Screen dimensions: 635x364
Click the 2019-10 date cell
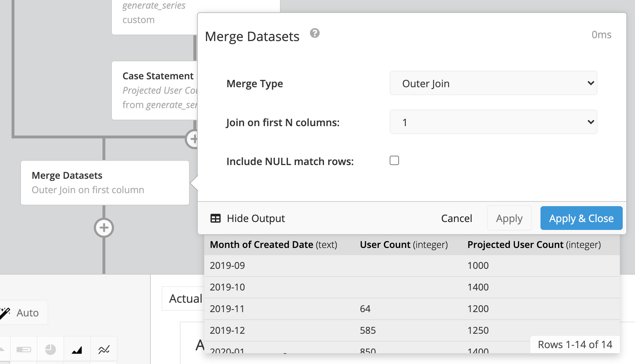tap(227, 287)
